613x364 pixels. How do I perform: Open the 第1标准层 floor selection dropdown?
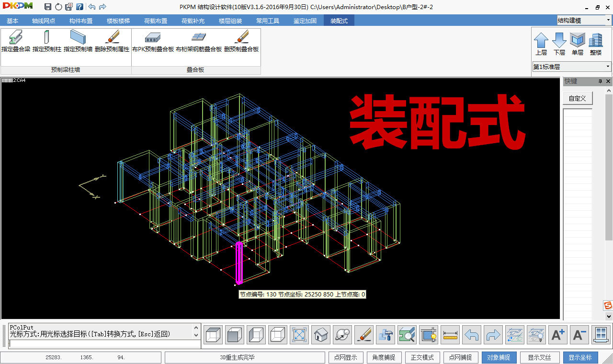pos(607,67)
